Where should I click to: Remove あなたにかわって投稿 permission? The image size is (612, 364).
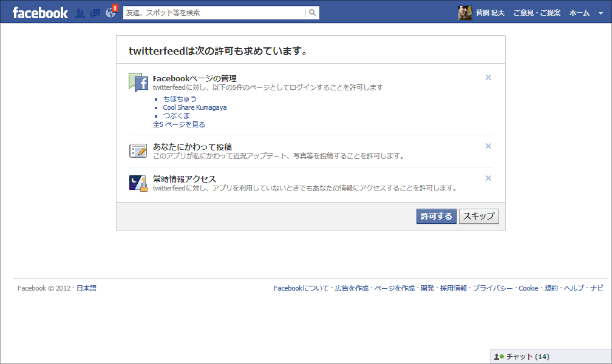coord(488,146)
